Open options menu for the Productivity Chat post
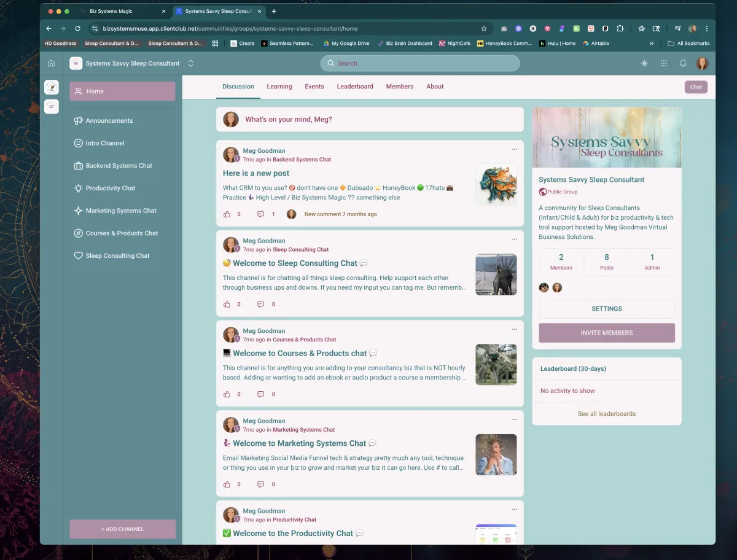Viewport: 737px width, 560px height. pos(515,510)
